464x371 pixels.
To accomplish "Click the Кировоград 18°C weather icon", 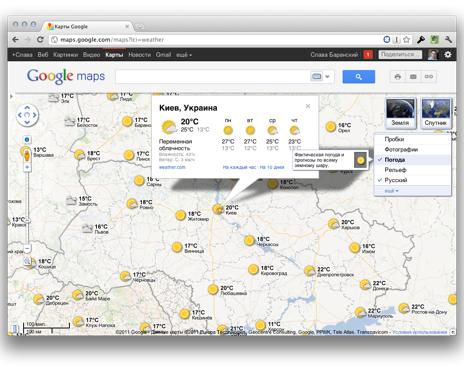I will tap(253, 269).
